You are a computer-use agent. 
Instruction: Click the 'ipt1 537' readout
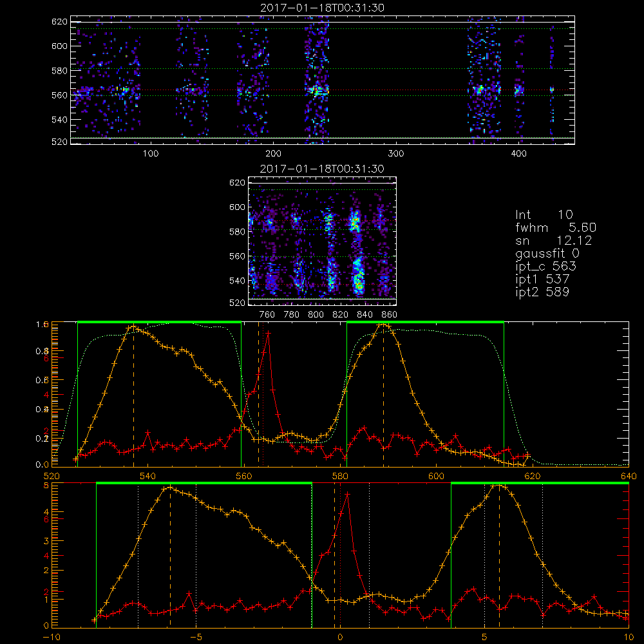(x=542, y=279)
